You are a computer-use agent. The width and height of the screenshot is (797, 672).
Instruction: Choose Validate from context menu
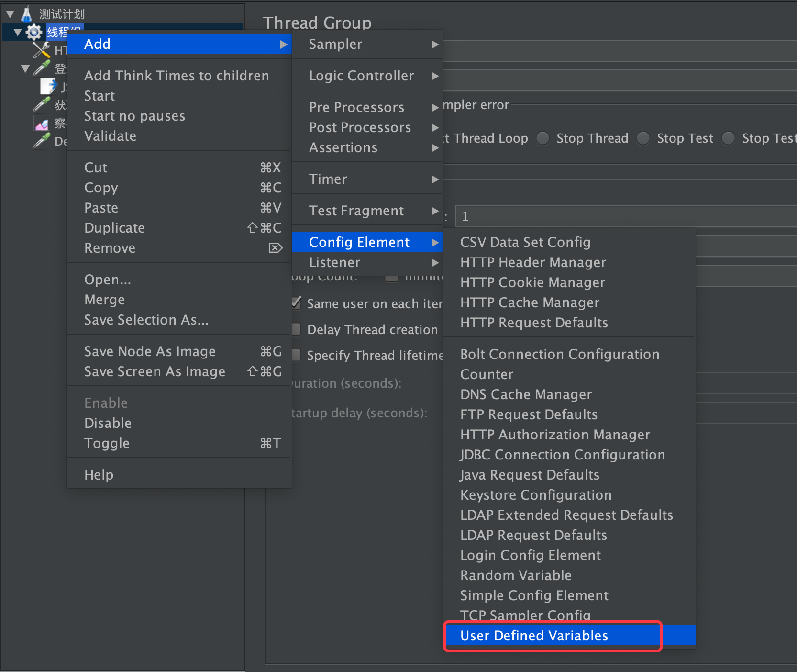179,136
